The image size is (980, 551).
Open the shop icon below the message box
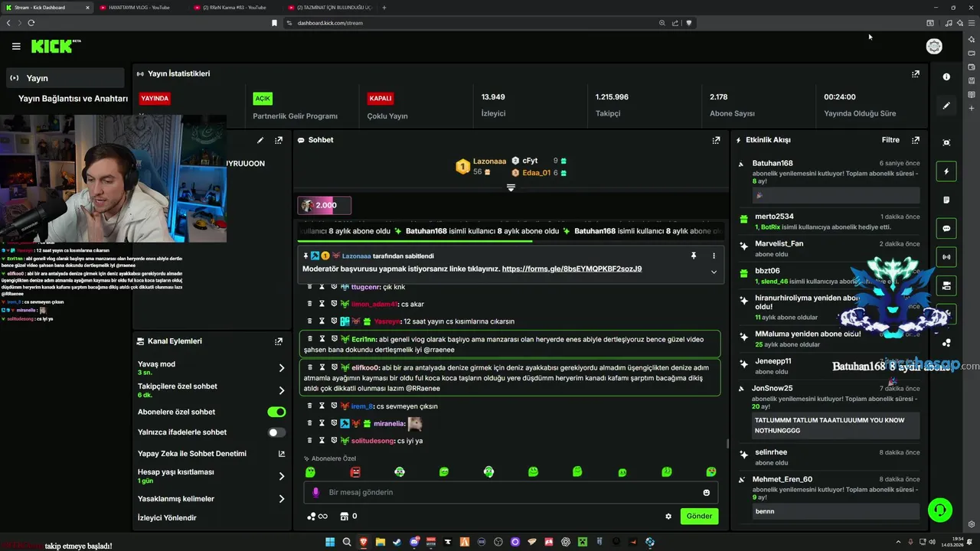pyautogui.click(x=344, y=517)
